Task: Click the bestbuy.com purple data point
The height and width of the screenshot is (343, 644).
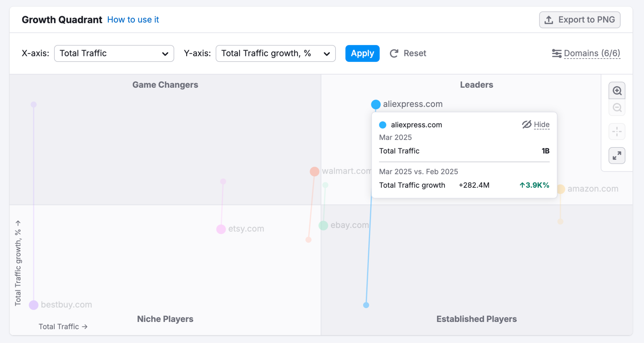Action: pos(34,305)
